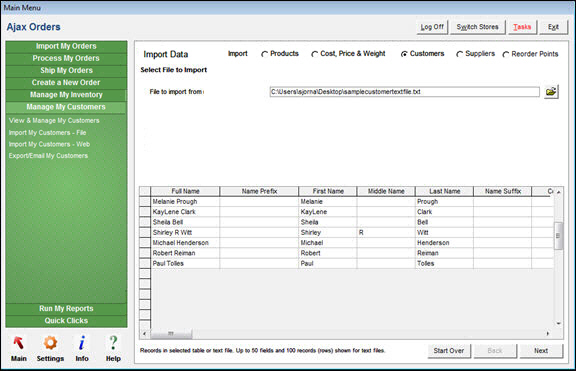576x371 pixels.
Task: Click the last name cell 'Henderson'
Action: pyautogui.click(x=444, y=243)
